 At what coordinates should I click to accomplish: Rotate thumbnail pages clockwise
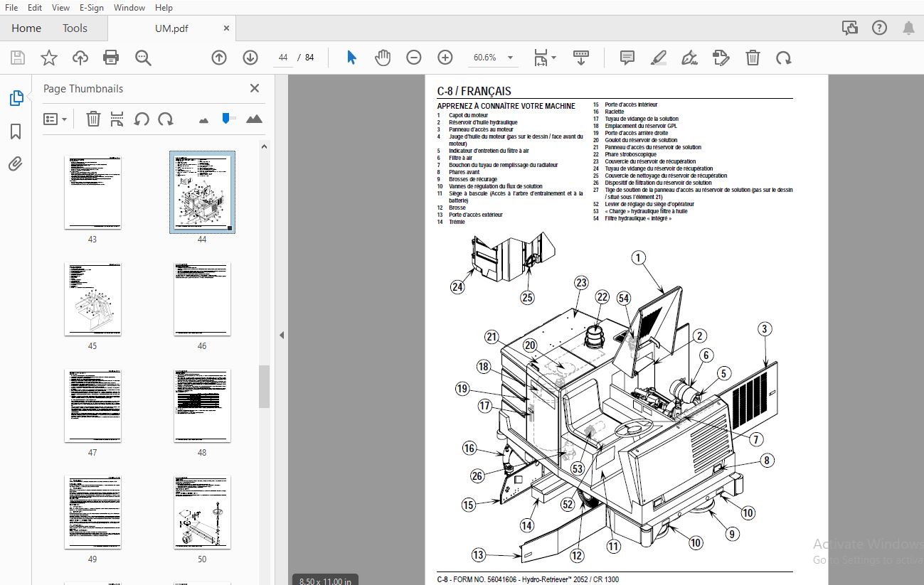click(166, 119)
